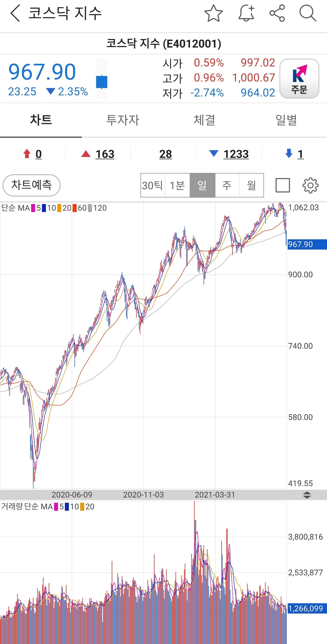Share this index via share icon
327x644 pixels.
click(277, 13)
